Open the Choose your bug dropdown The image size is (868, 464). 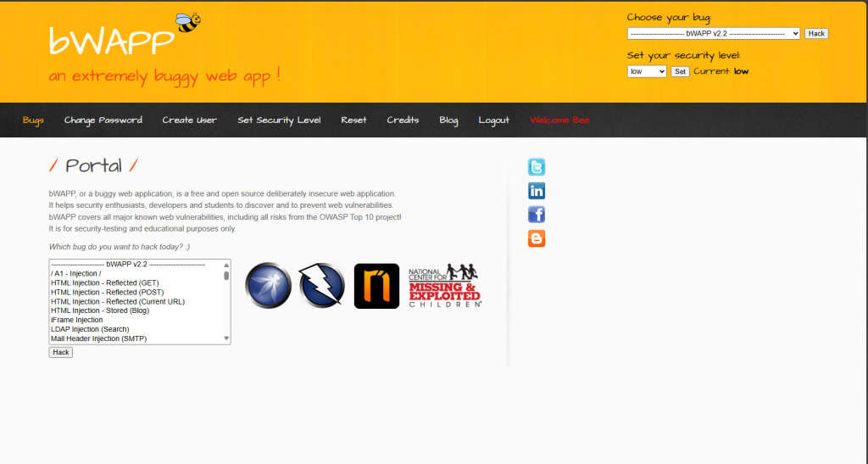pyautogui.click(x=714, y=34)
